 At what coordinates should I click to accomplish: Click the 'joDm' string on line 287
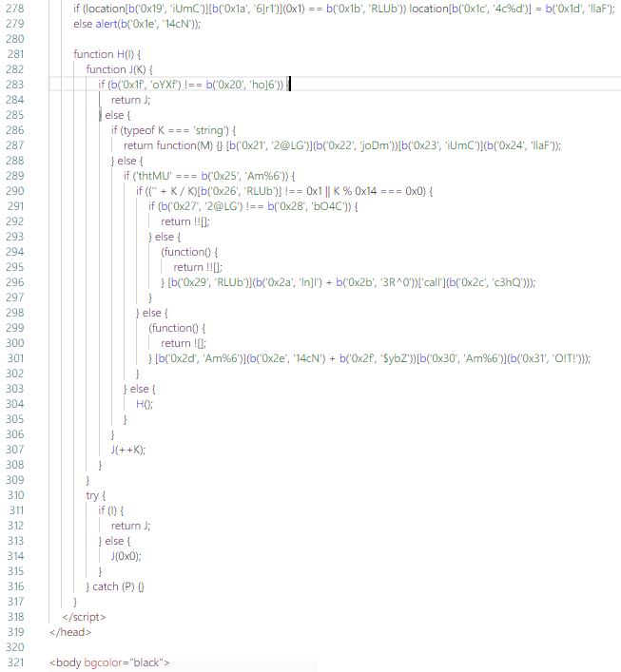[x=376, y=145]
